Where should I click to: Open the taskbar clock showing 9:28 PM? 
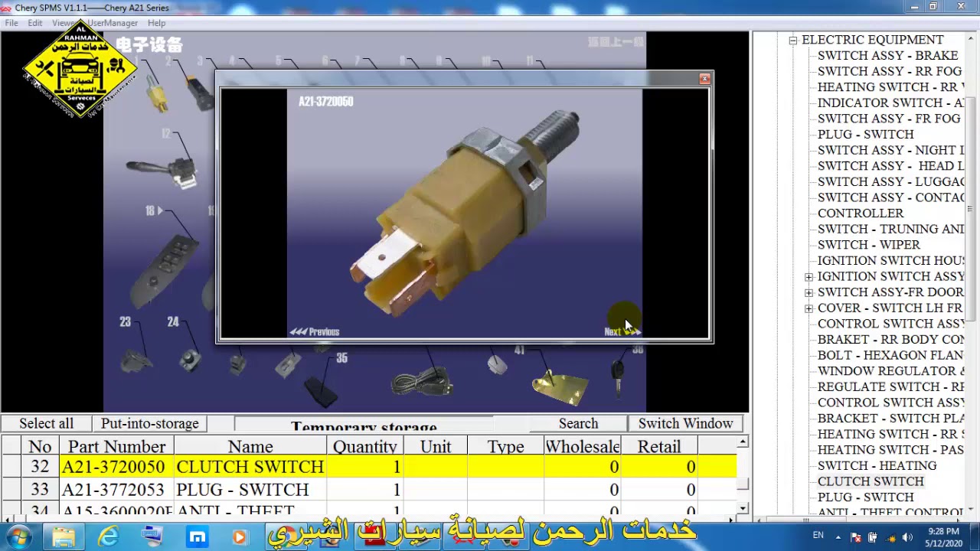coord(942,537)
